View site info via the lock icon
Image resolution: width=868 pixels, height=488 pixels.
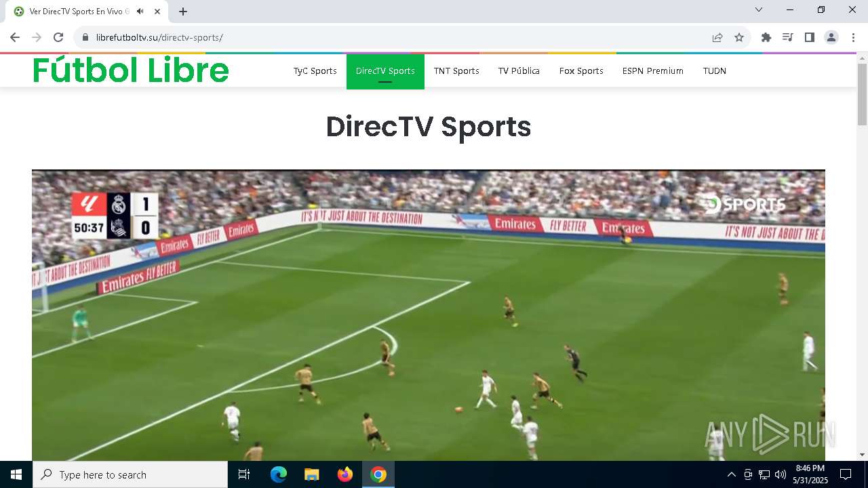pyautogui.click(x=85, y=37)
